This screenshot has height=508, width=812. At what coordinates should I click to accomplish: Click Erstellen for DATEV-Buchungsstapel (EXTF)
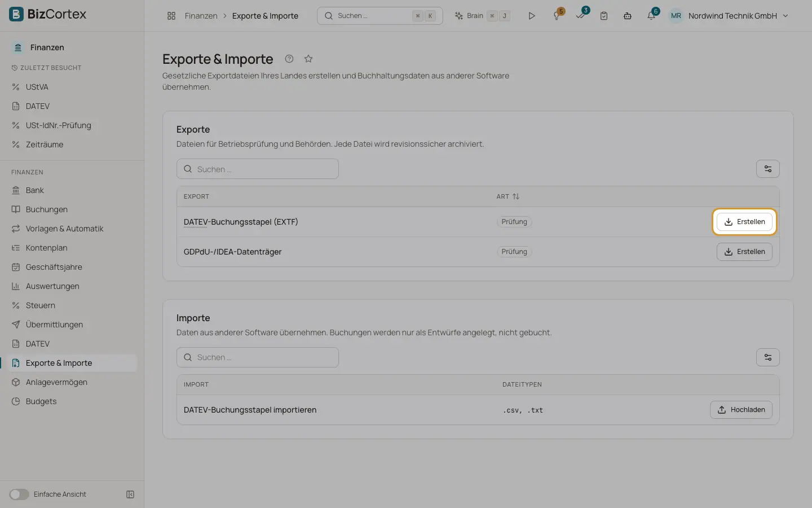pyautogui.click(x=744, y=222)
